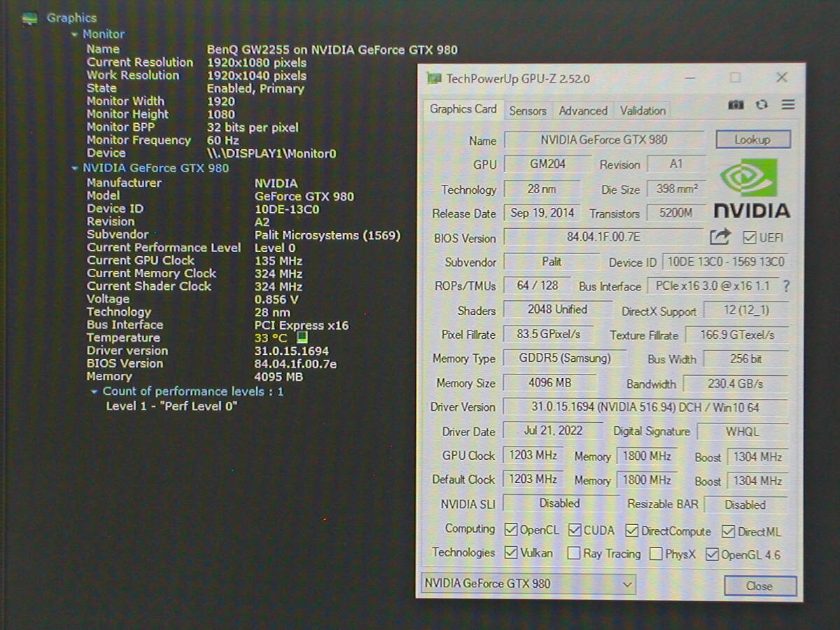The image size is (840, 630).
Task: Click the Pixel Fillrate 83.5 GPixel/s field
Action: (x=547, y=335)
